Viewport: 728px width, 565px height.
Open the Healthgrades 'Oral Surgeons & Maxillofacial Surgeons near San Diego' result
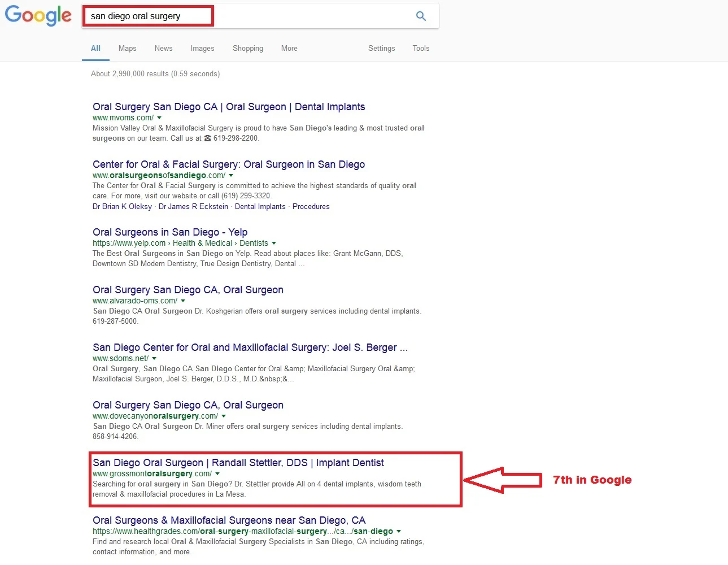[229, 520]
